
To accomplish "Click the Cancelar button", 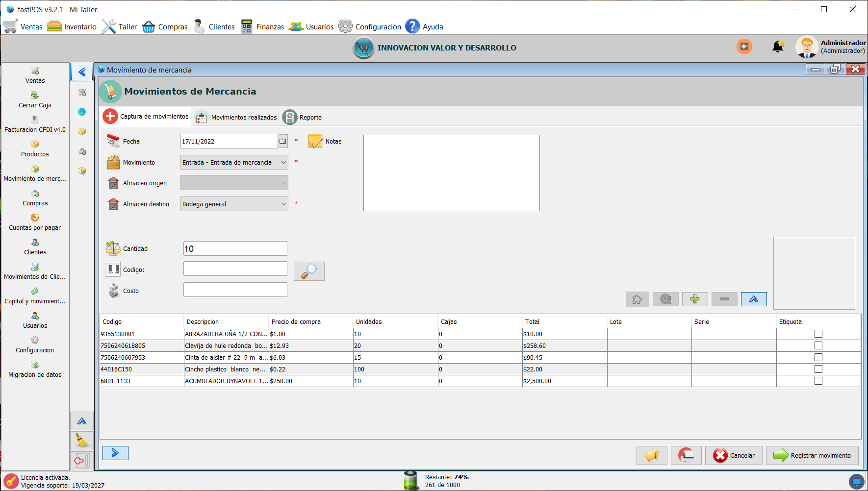I will (734, 455).
